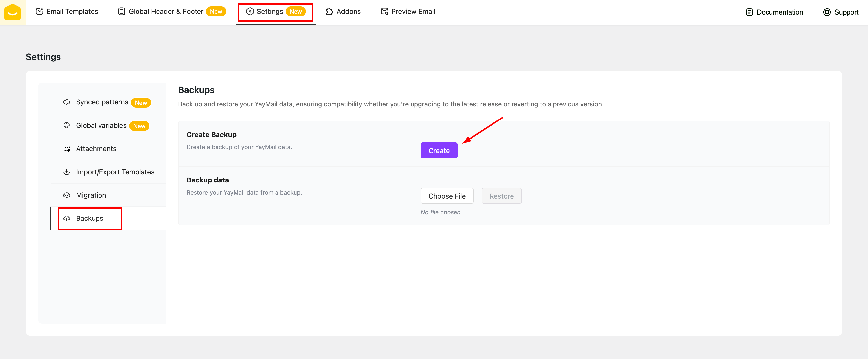
Task: Click the Global variables palette icon
Action: coord(67,125)
